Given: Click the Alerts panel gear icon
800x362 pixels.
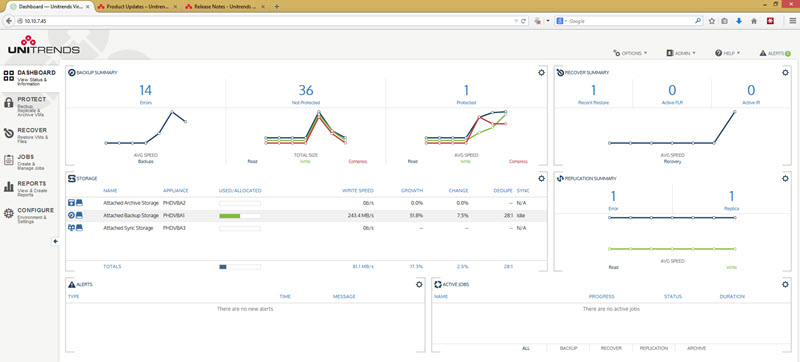Looking at the screenshot, I should click(419, 285).
